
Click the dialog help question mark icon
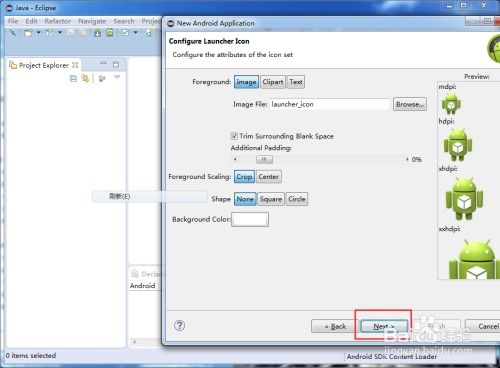[x=179, y=325]
